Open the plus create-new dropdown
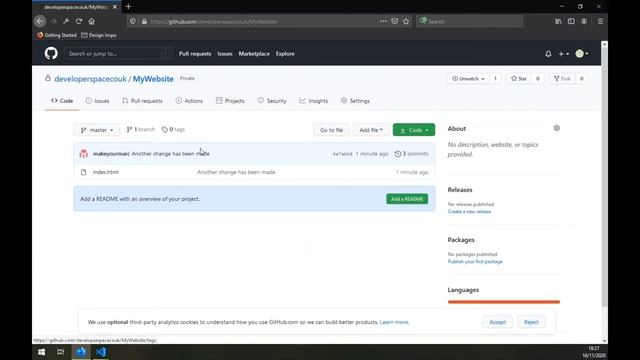 563,54
